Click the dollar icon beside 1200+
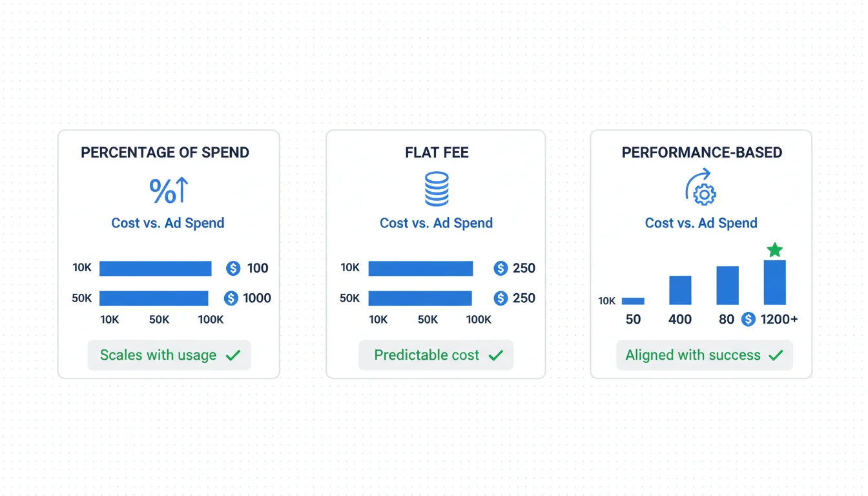Viewport: 868px width, 496px height. pyautogui.click(x=748, y=319)
